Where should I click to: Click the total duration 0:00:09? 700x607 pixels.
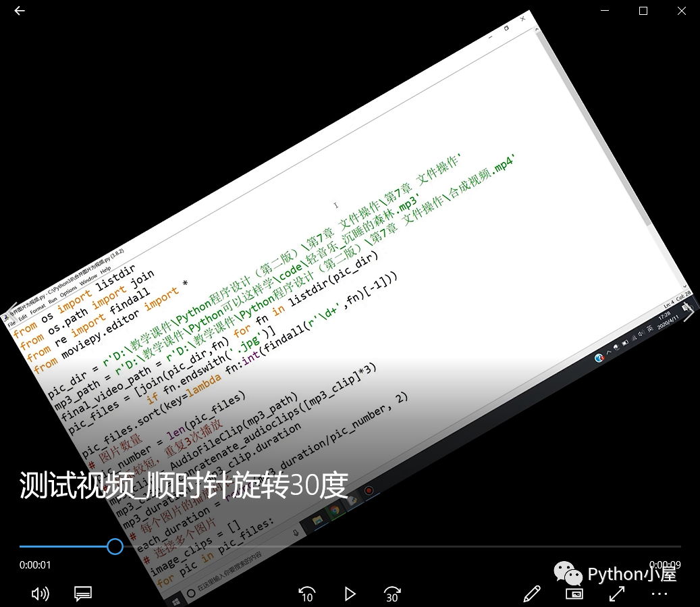point(665,565)
